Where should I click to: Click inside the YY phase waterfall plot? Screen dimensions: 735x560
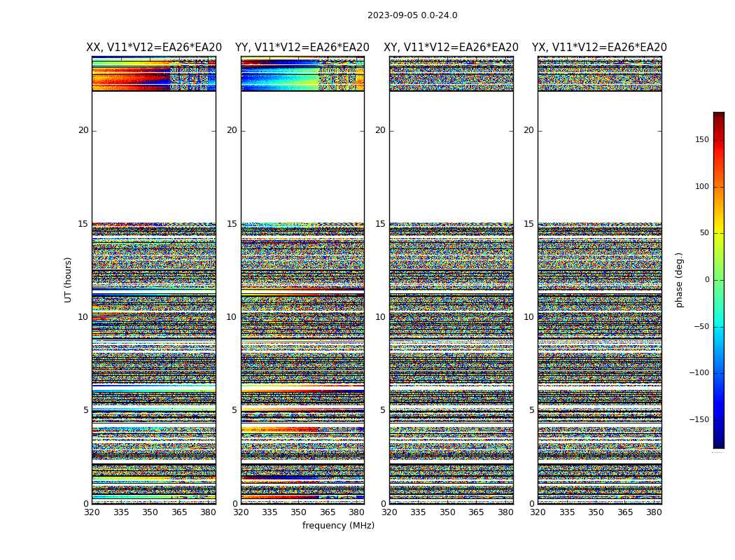coord(302,280)
